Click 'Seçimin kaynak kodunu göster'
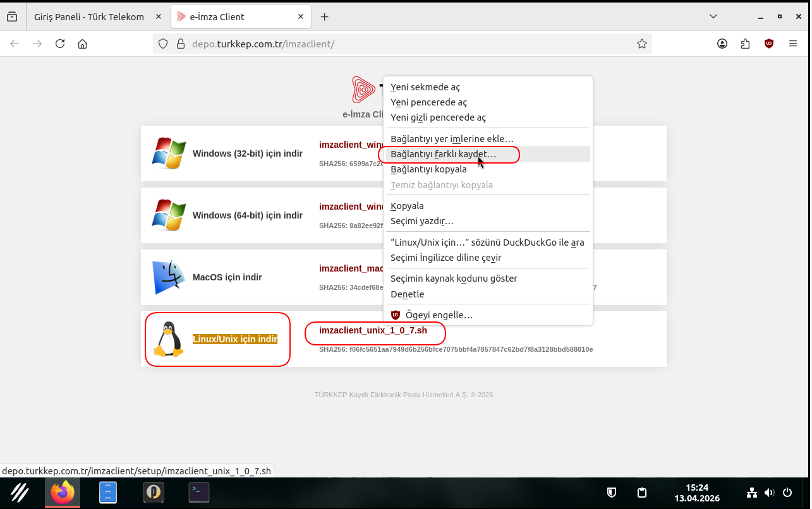This screenshot has height=509, width=812. point(488,278)
